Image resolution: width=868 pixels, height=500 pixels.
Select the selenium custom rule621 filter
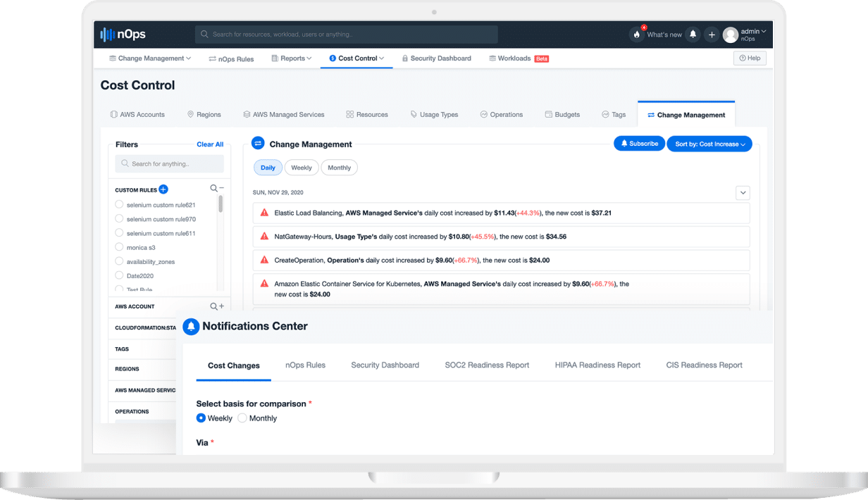119,205
